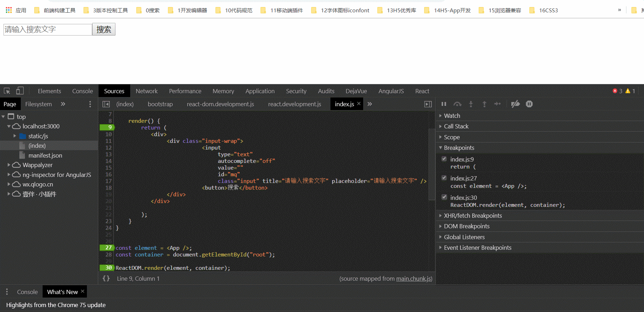Click the search text input field

[48, 30]
